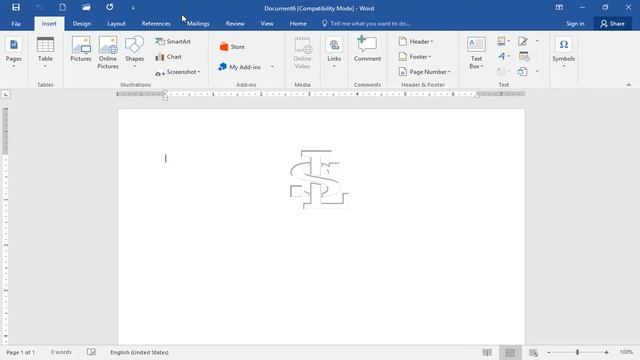This screenshot has height=360, width=640.
Task: Switch to Read Mode view
Action: [x=487, y=352]
